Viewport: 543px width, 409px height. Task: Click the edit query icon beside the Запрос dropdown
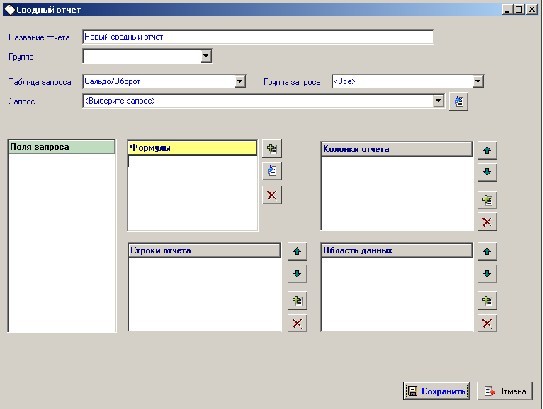click(x=459, y=101)
